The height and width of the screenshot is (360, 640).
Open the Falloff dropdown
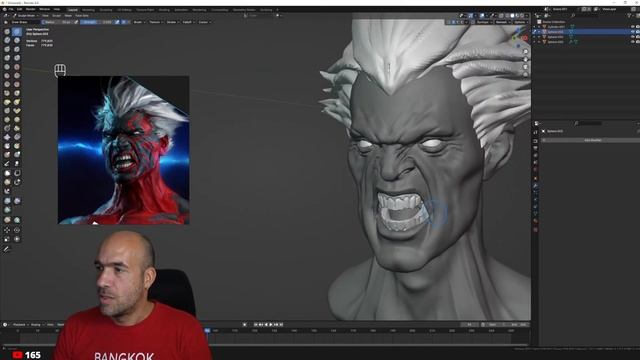coord(189,22)
